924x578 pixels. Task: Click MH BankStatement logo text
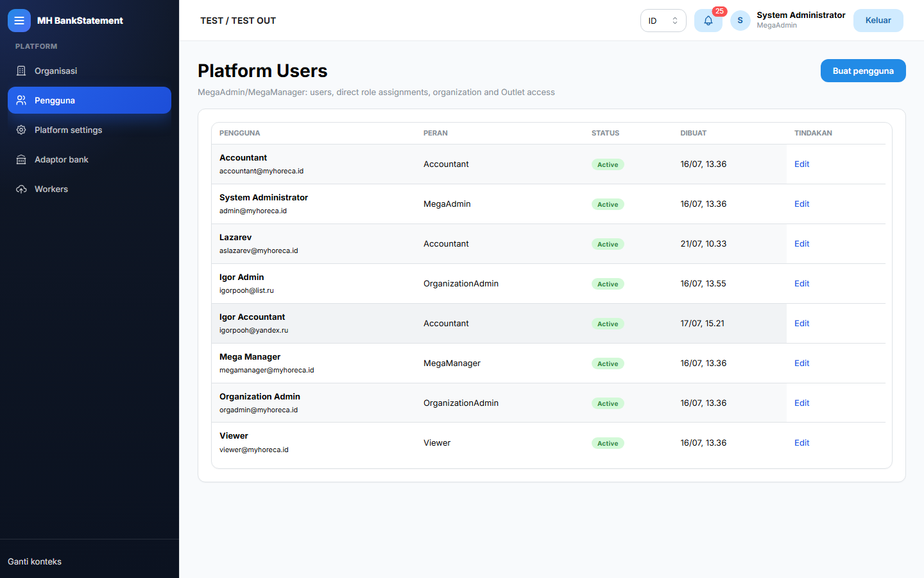click(x=80, y=21)
